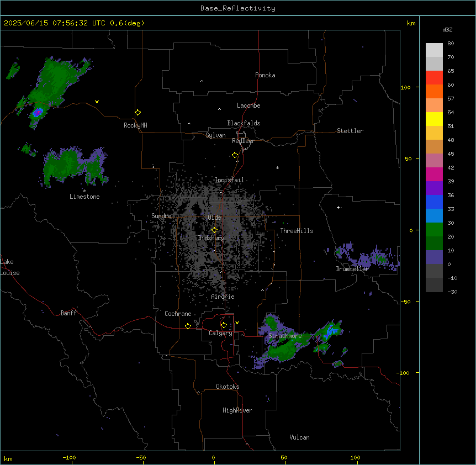Pick the light blue 30-33 dBZ swatch
The height and width of the screenshot is (465, 476).
pyautogui.click(x=434, y=216)
